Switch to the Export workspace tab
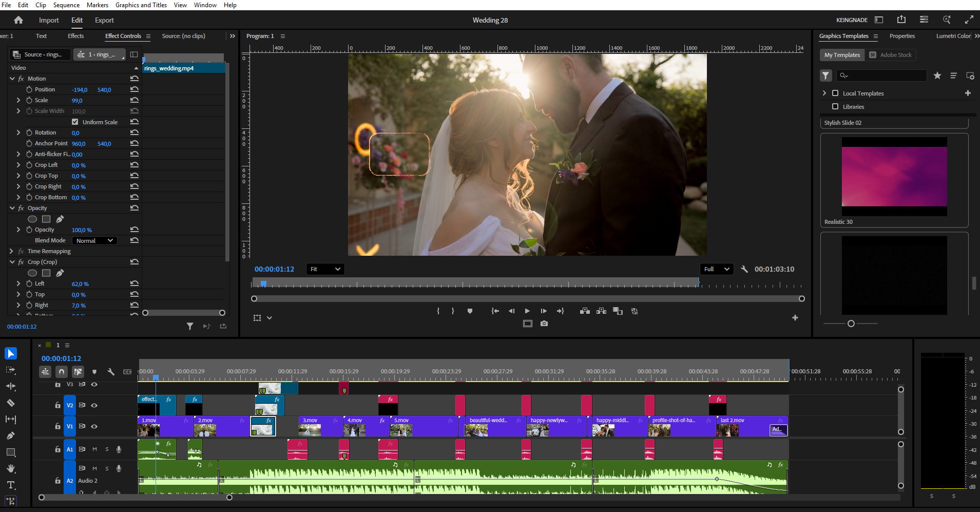The width and height of the screenshot is (980, 512). tap(104, 20)
